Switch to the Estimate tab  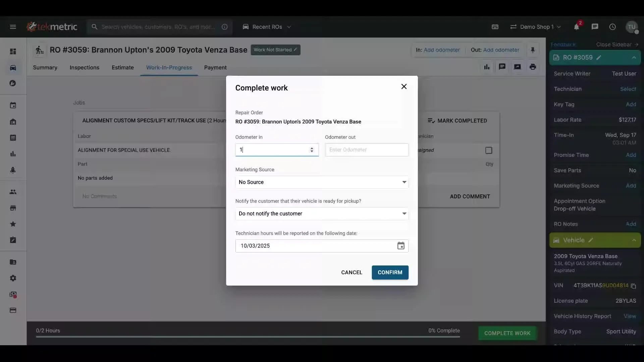tap(122, 67)
